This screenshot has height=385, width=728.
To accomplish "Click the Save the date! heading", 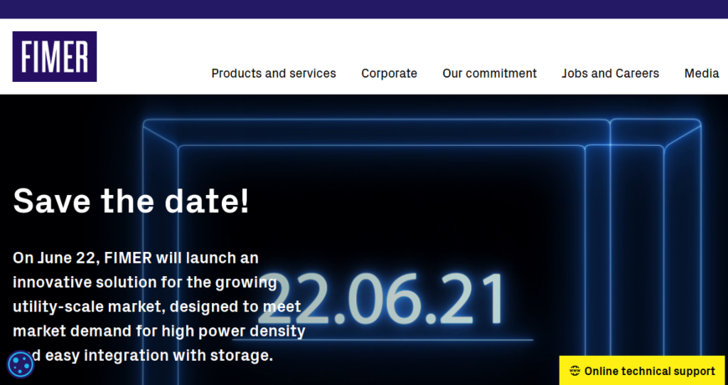I will coord(131,201).
